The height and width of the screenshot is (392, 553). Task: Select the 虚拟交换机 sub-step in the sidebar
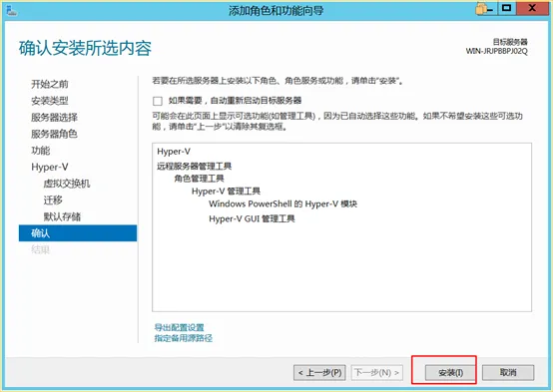pos(67,184)
